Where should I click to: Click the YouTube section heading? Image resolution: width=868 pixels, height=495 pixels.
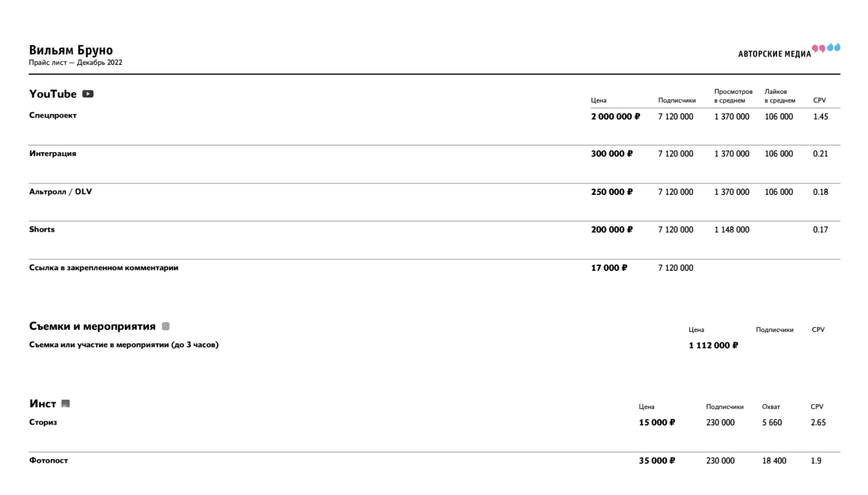click(53, 94)
